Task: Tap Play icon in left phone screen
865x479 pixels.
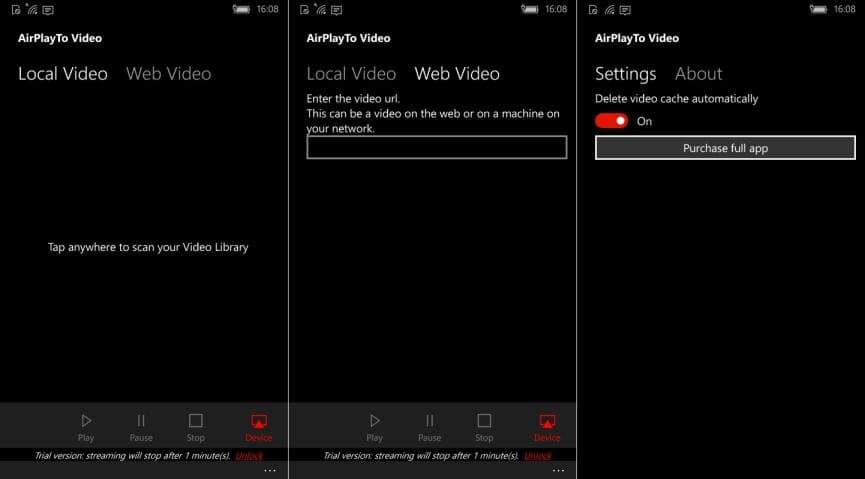Action: point(86,421)
